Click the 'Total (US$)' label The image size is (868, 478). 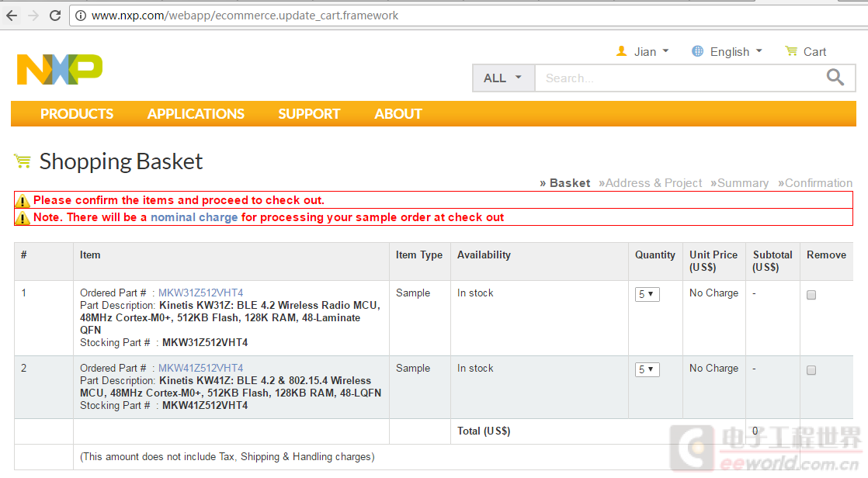click(x=484, y=431)
